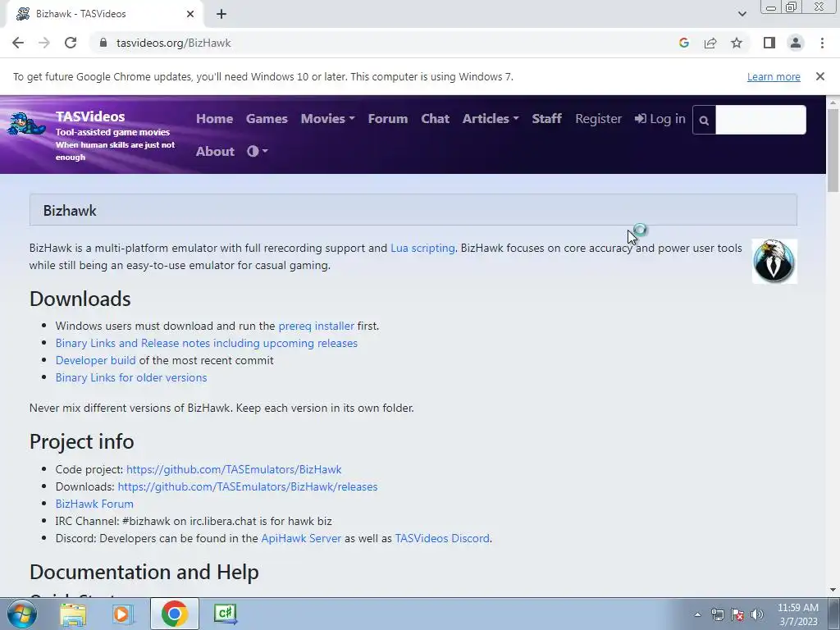Reload the page with refresh icon

[x=71, y=43]
